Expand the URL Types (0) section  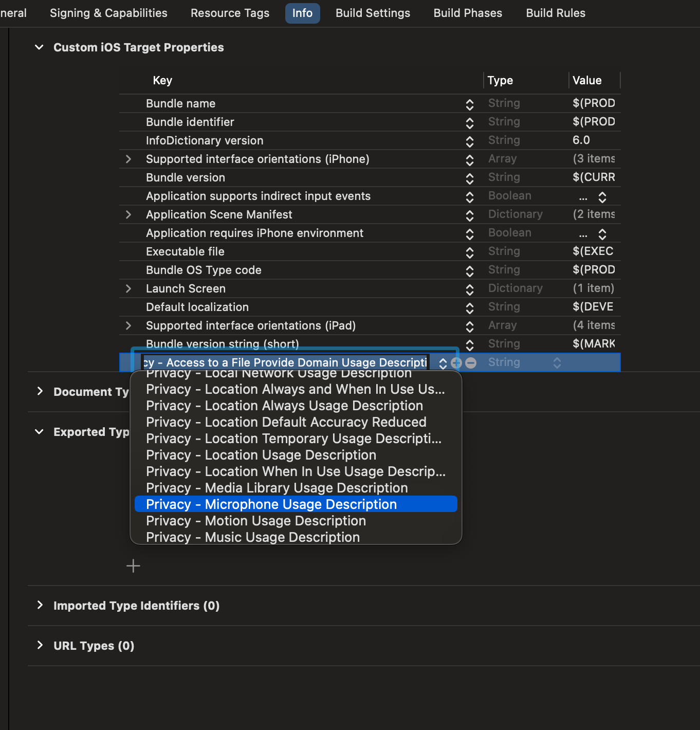point(40,645)
